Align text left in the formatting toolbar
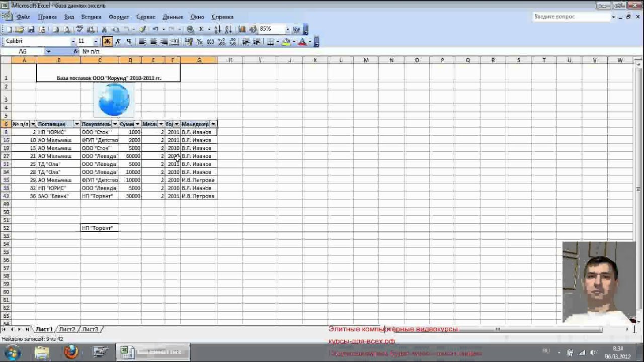 142,42
